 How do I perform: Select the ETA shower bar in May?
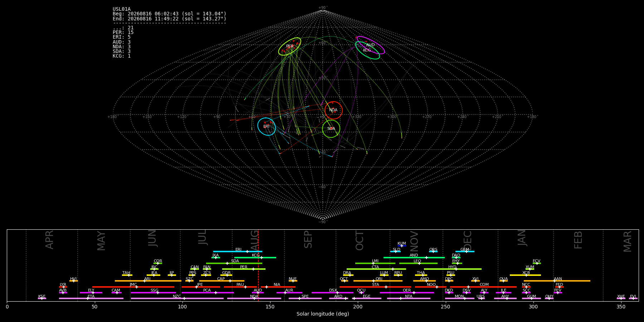coord(91,298)
